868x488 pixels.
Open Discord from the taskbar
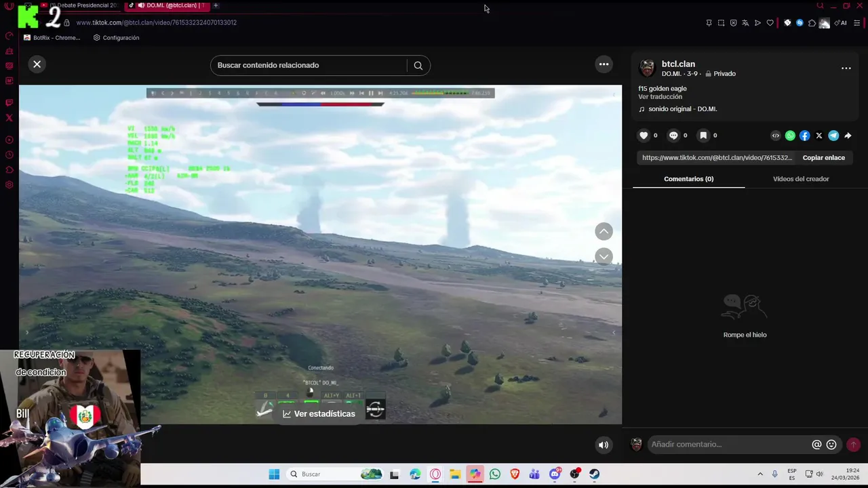[x=555, y=474]
